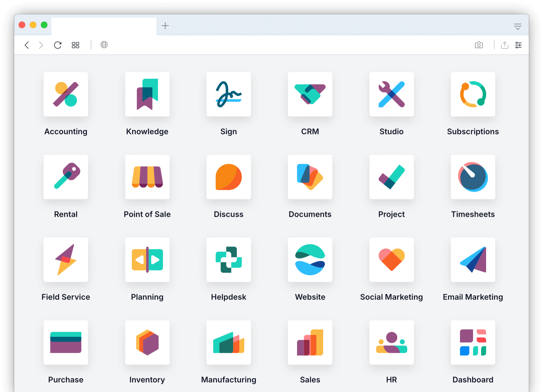543x392 pixels.
Task: Launch the Studio wrench icon
Action: (x=391, y=94)
